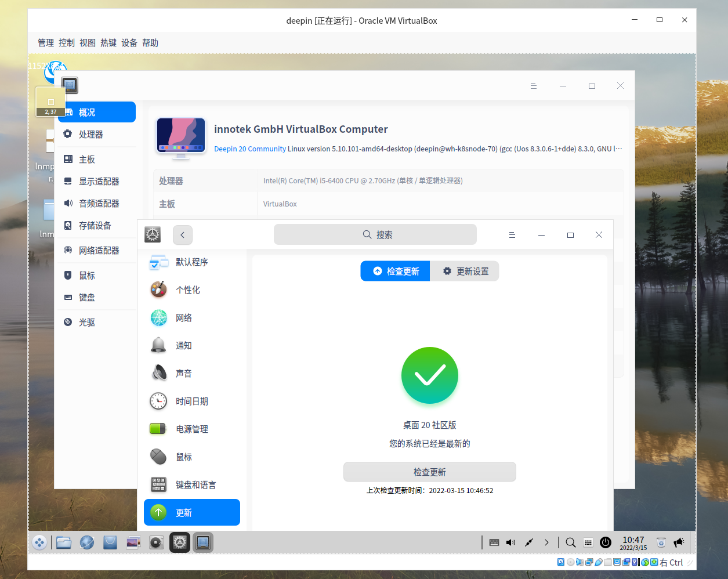This screenshot has height=579, width=728.
Task: Open 声音 sound settings
Action: point(183,373)
